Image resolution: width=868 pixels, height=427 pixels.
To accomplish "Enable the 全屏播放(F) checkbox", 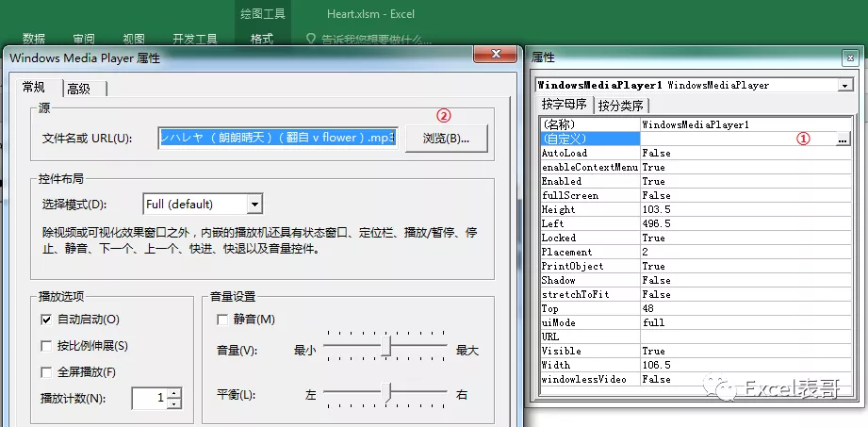I will (46, 372).
